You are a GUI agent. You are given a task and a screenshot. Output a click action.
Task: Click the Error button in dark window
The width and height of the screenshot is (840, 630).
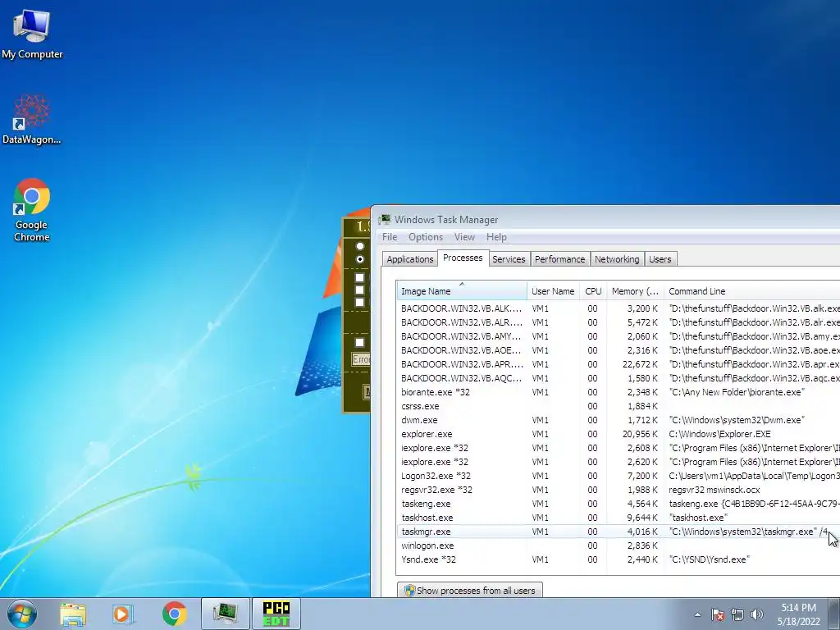361,359
